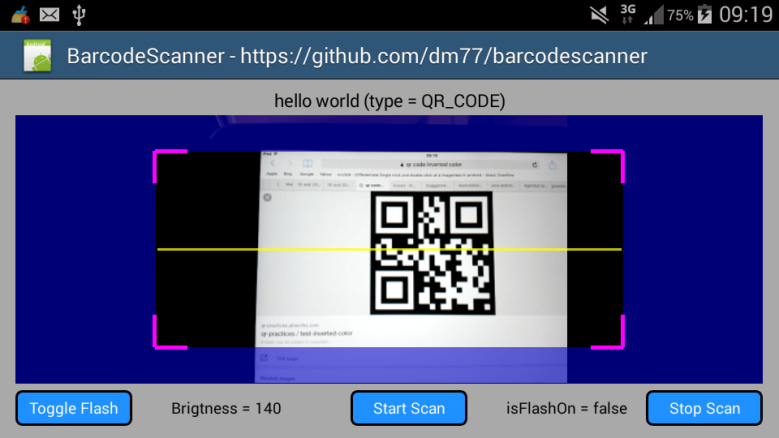Tap the 'isFlashOn = false' label
The image size is (779, 438).
tap(566, 408)
